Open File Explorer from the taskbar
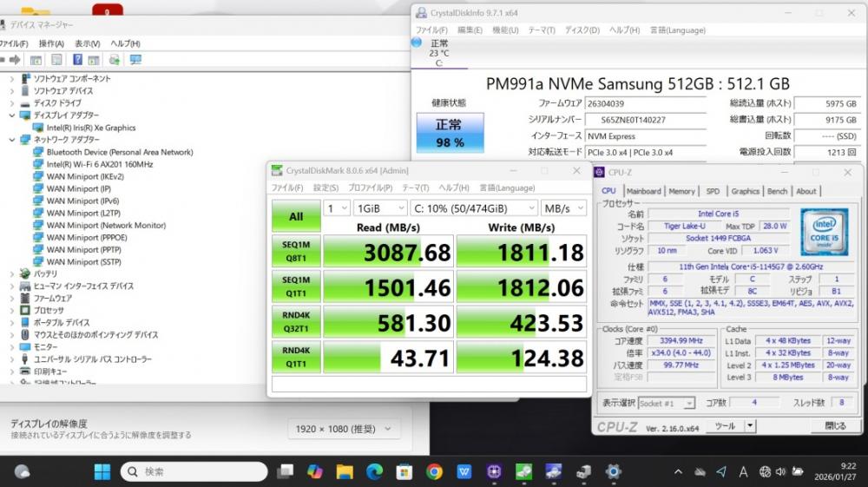Image resolution: width=868 pixels, height=487 pixels. [345, 471]
